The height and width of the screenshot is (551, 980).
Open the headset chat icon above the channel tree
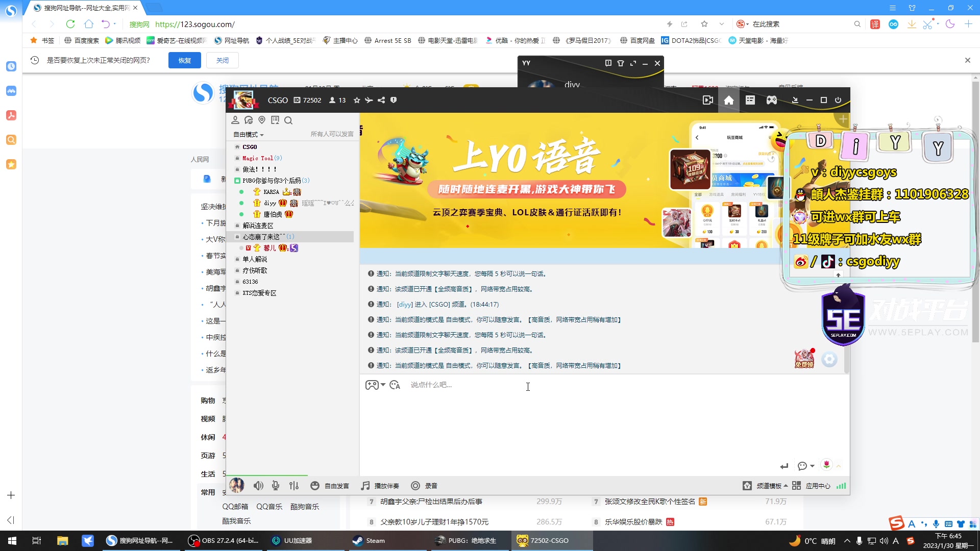249,120
